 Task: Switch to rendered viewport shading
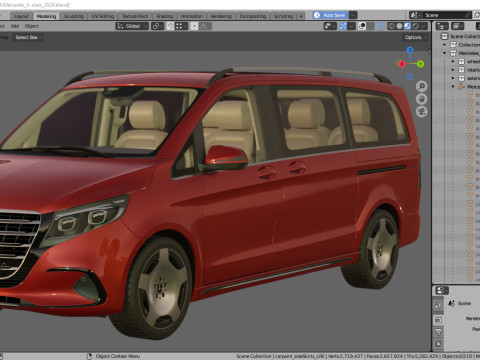click(415, 26)
